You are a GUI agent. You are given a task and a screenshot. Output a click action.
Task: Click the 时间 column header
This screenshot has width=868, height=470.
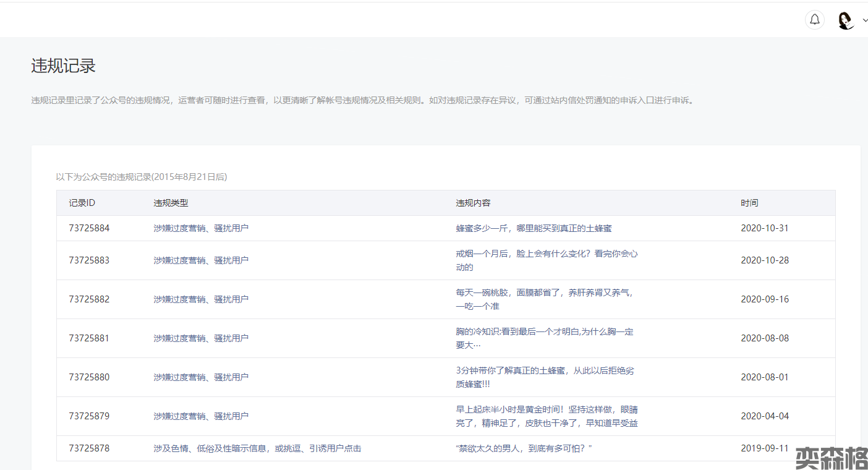(749, 203)
